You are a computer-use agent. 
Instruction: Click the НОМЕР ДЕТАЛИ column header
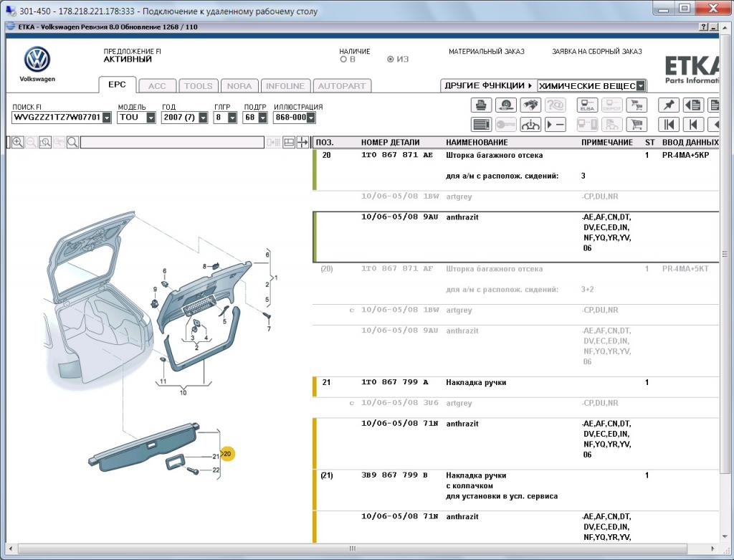[391, 143]
